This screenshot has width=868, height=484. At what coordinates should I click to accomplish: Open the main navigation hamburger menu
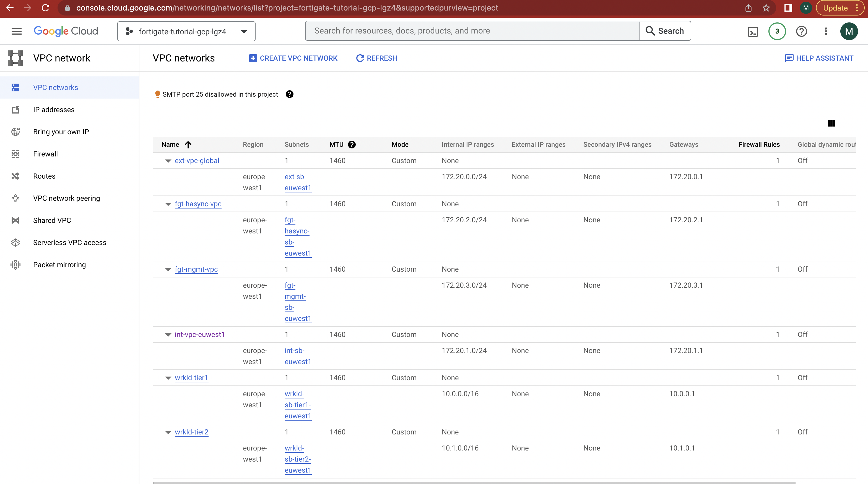[x=16, y=31]
